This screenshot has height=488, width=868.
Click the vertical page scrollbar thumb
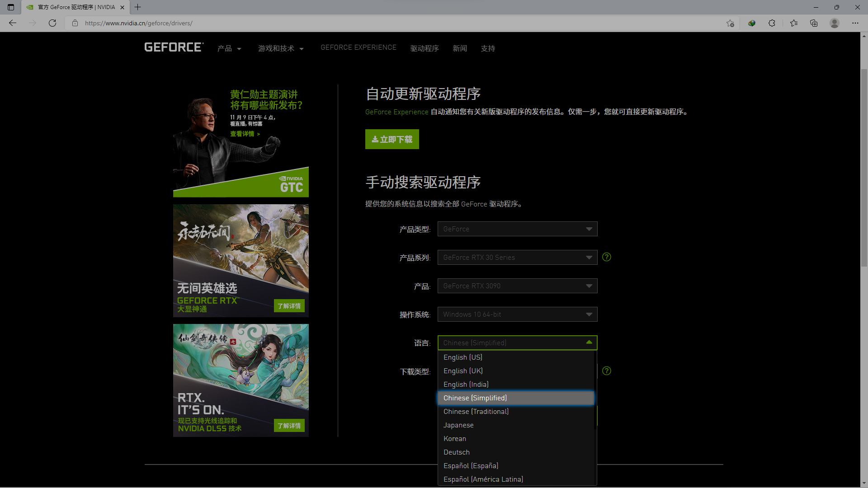coord(864,167)
